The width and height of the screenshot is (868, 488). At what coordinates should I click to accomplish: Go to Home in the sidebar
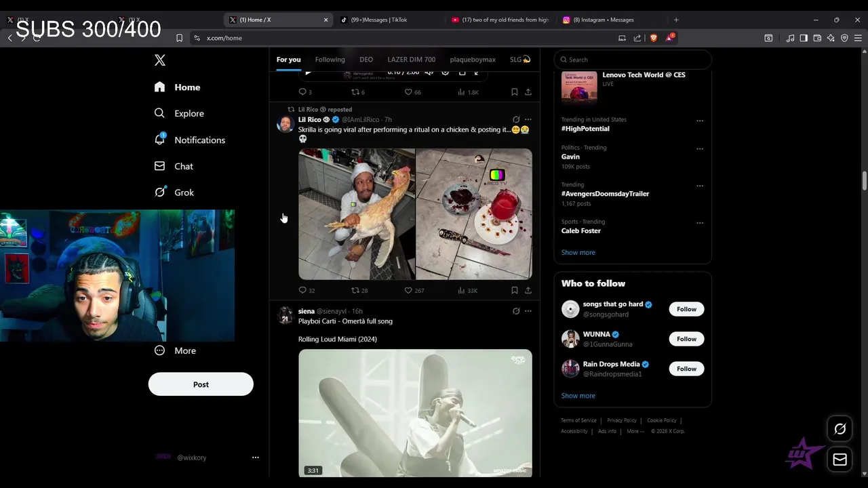click(178, 87)
